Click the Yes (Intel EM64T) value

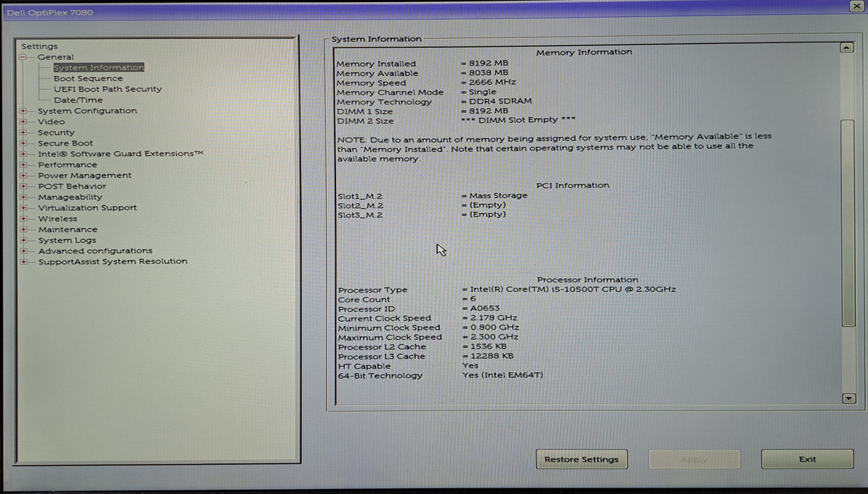click(x=503, y=375)
